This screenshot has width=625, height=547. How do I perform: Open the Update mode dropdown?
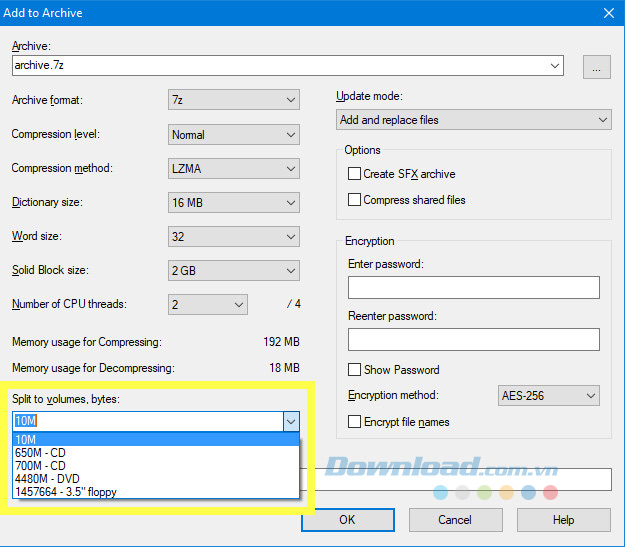point(474,120)
